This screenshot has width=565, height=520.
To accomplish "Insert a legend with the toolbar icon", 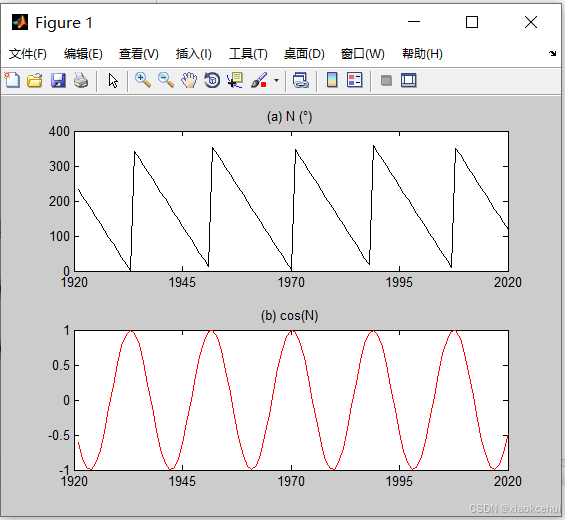I will [x=355, y=80].
